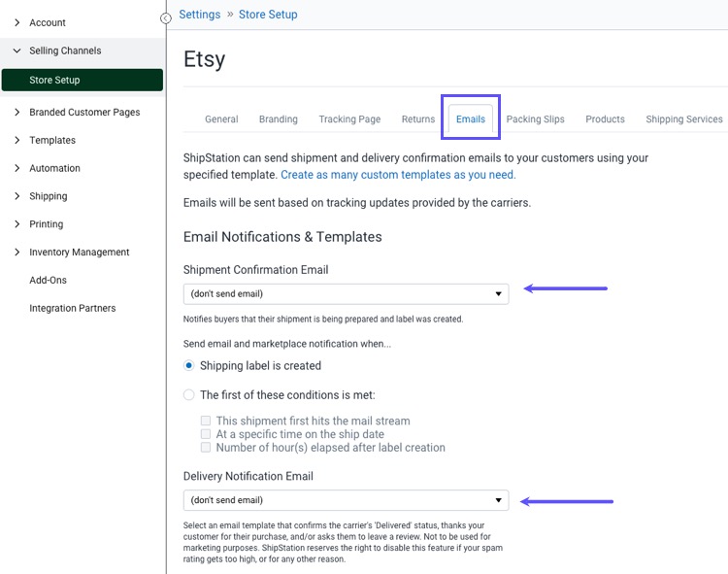728x574 pixels.
Task: Switch to the Packing Slips tab
Action: (x=535, y=119)
